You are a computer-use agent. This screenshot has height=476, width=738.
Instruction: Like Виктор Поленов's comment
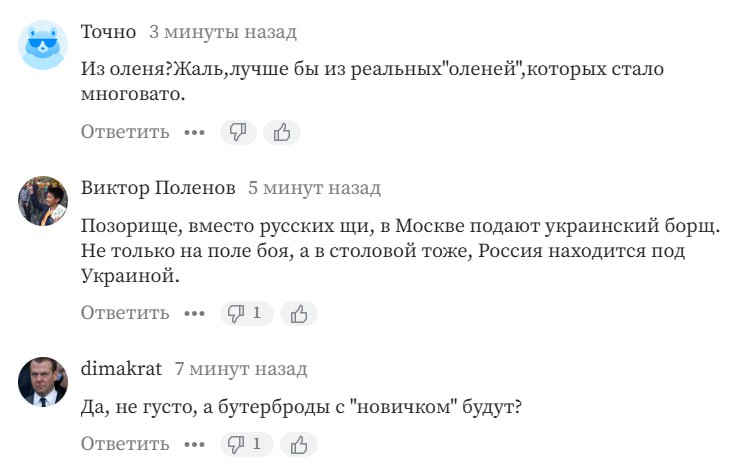click(x=298, y=313)
